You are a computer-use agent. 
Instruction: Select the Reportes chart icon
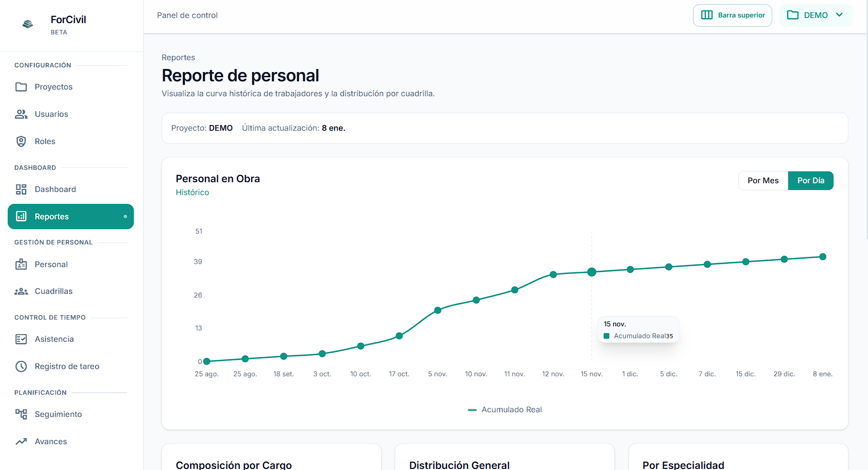21,216
